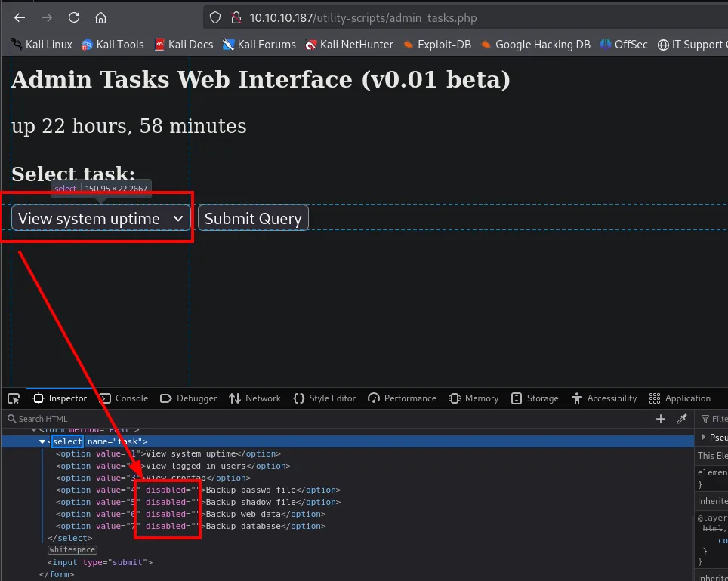
Task: Select the View system uptime option node
Action: coord(168,453)
